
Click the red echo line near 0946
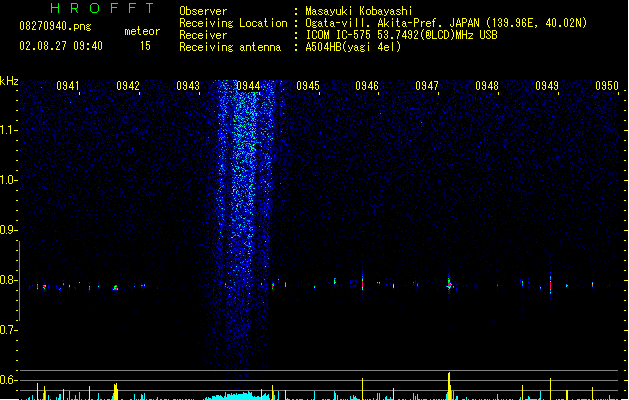(x=362, y=283)
